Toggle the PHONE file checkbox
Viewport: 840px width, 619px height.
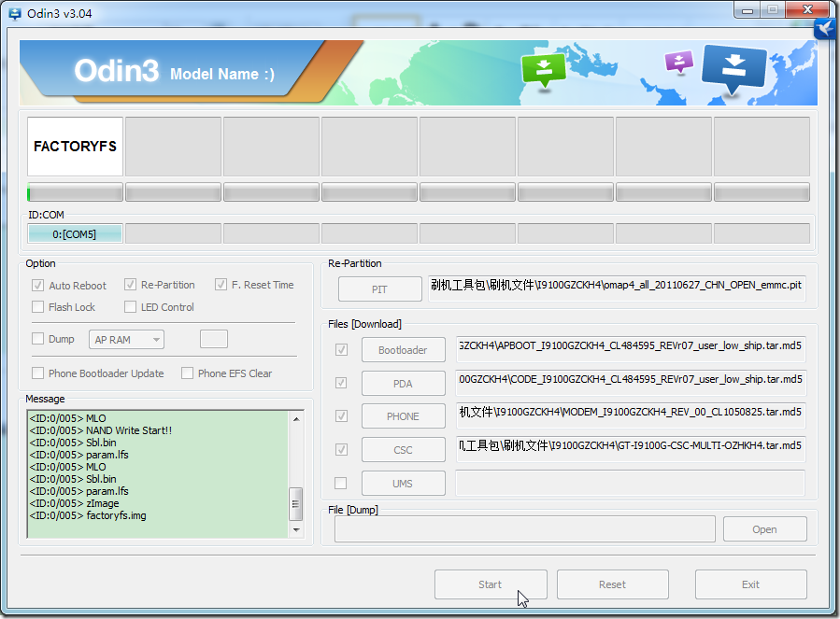(x=341, y=416)
